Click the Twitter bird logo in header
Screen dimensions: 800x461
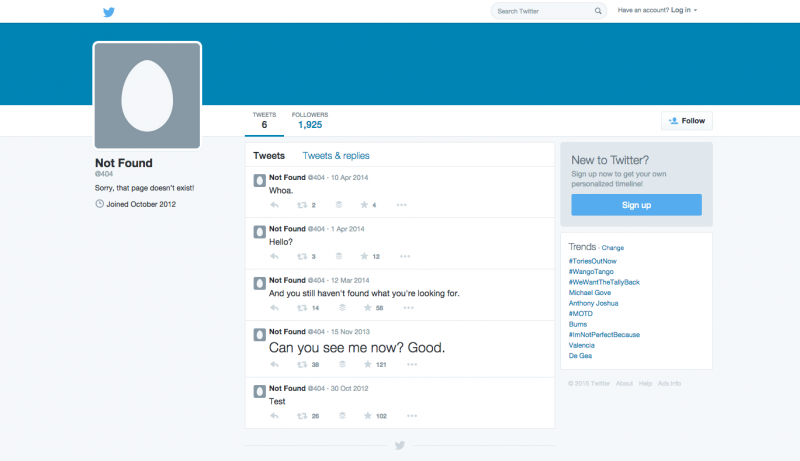[x=109, y=12]
